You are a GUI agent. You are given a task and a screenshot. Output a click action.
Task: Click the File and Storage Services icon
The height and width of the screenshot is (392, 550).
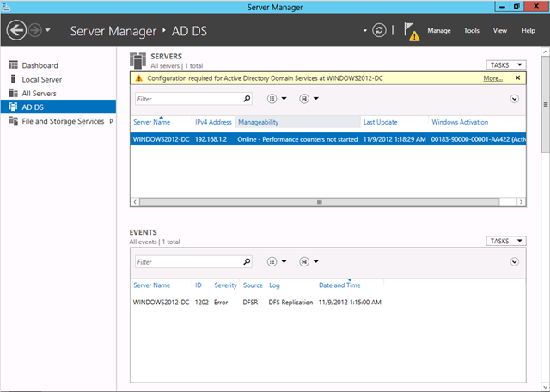[x=14, y=120]
